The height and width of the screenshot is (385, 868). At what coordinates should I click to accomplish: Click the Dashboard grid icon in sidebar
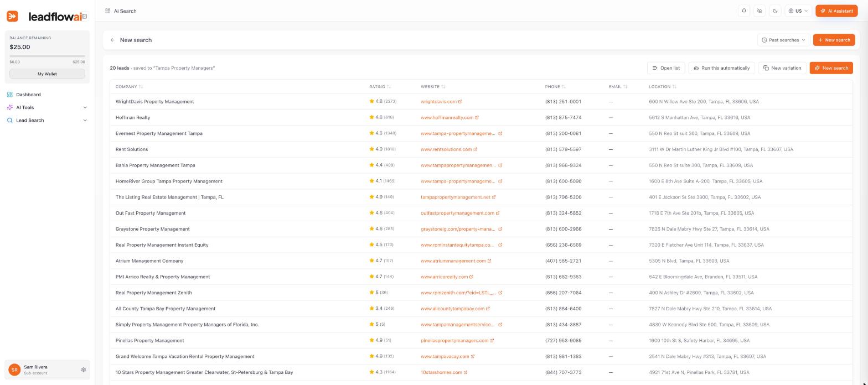tap(10, 95)
